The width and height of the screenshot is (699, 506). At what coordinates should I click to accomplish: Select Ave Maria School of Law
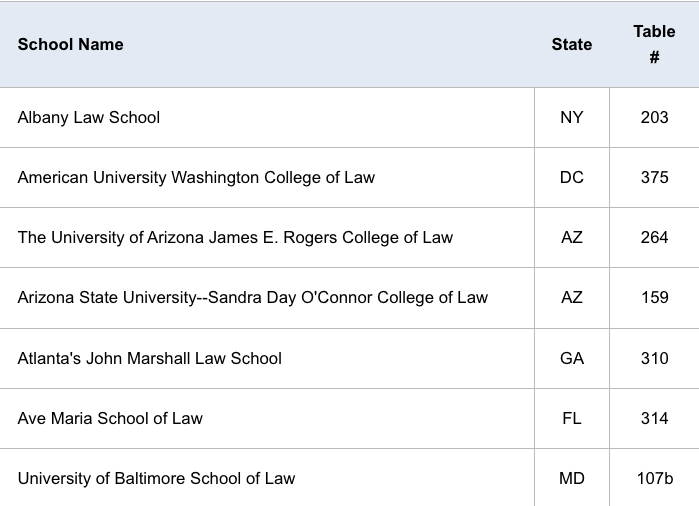tap(110, 419)
